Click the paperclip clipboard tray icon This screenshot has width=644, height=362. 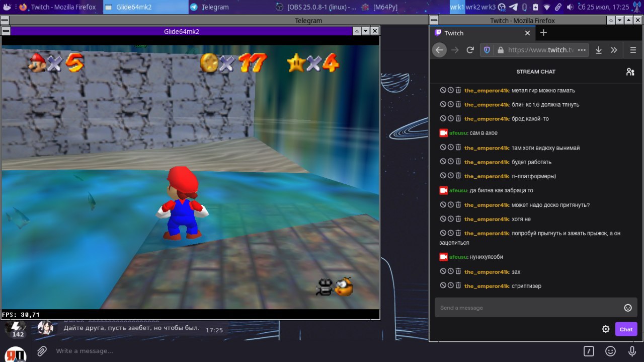pyautogui.click(x=558, y=7)
